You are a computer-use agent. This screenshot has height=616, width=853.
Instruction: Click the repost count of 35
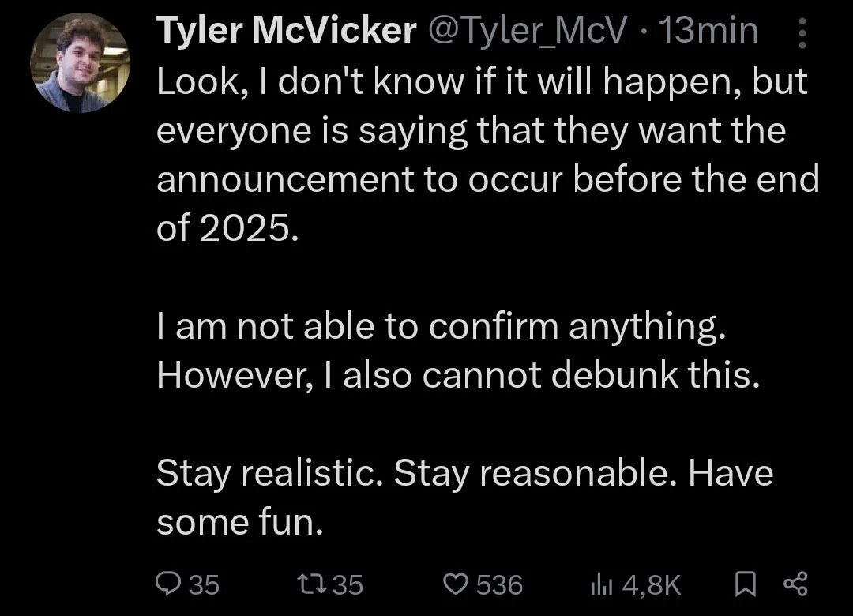coord(347,584)
